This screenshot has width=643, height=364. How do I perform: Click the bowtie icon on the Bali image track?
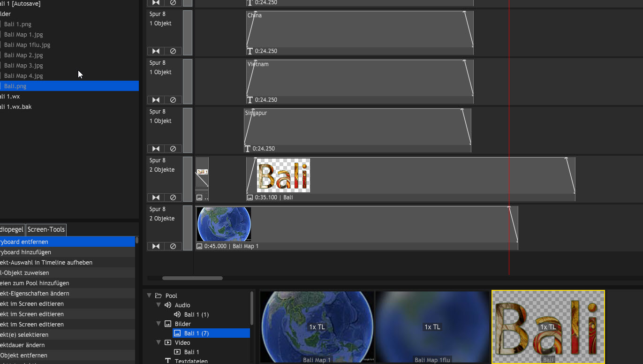click(156, 197)
